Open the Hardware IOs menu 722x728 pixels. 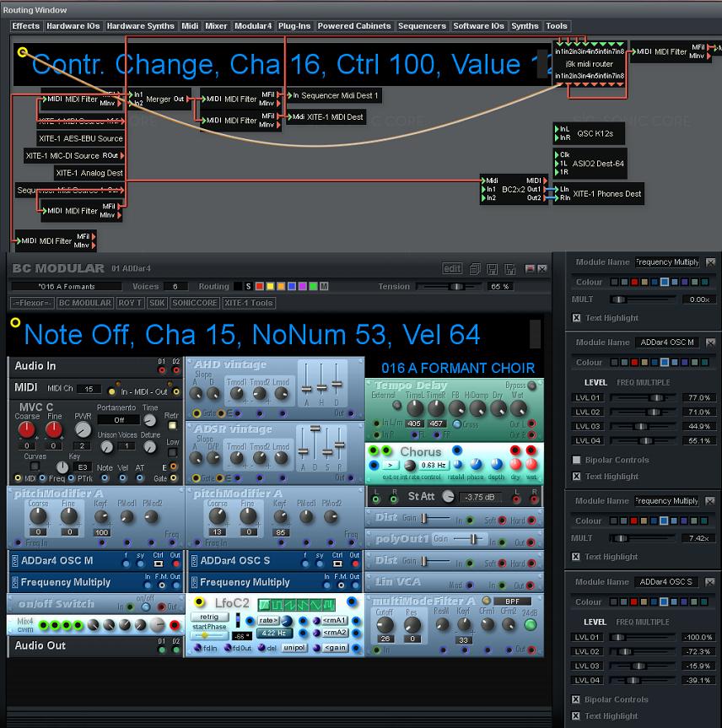(73, 26)
